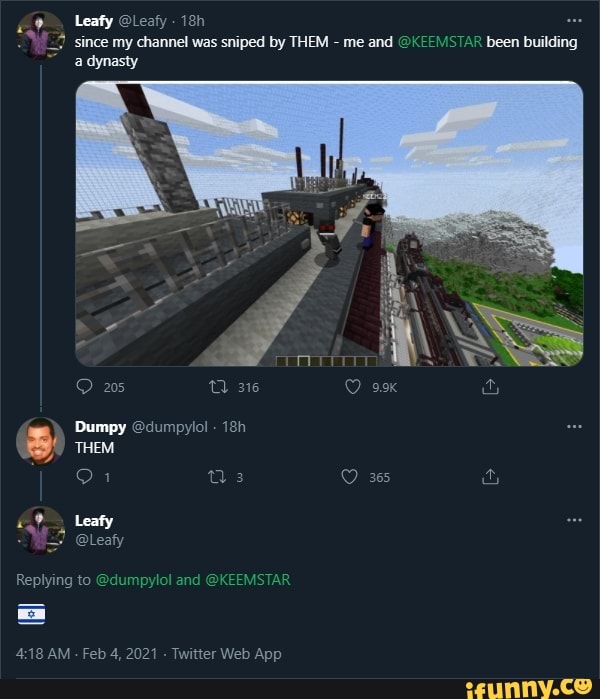Screen dimensions: 600x699
Task: Open Dumpy's profile picture
Action: [x=40, y=440]
